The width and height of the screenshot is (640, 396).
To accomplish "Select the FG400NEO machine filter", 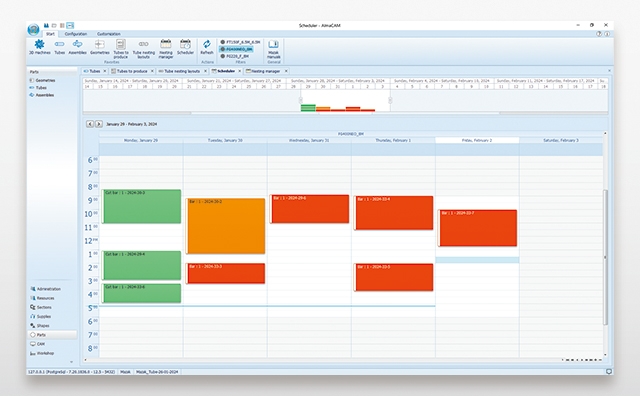I will (x=237, y=49).
